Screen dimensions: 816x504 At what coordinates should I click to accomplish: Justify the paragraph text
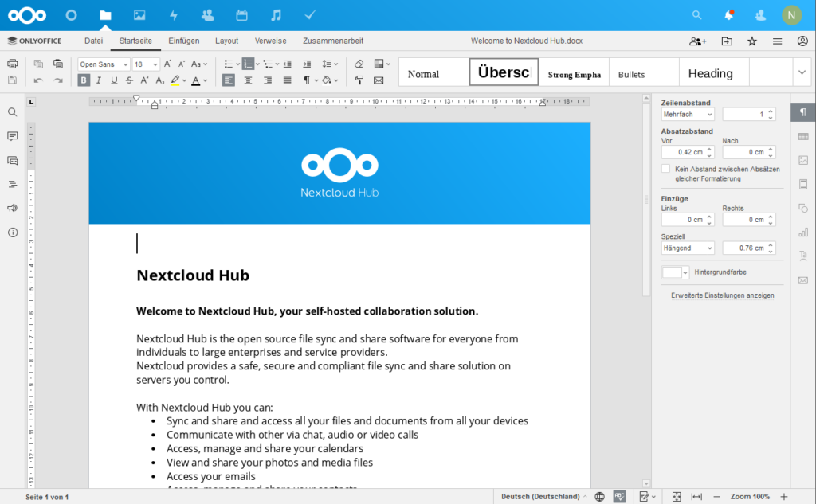(287, 80)
